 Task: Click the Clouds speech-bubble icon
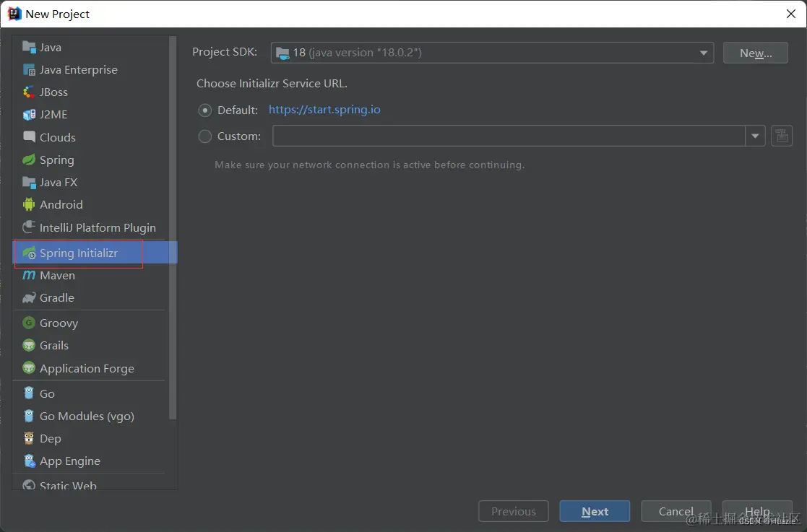29,136
